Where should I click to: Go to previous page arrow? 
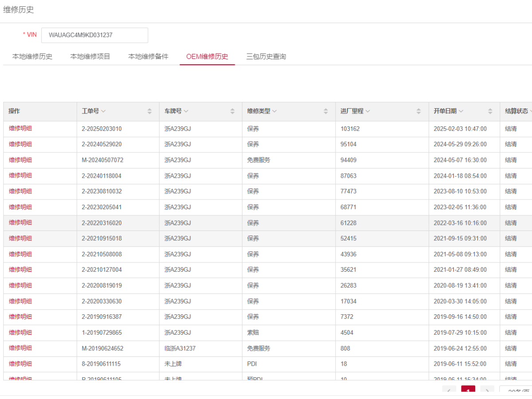tap(449, 391)
